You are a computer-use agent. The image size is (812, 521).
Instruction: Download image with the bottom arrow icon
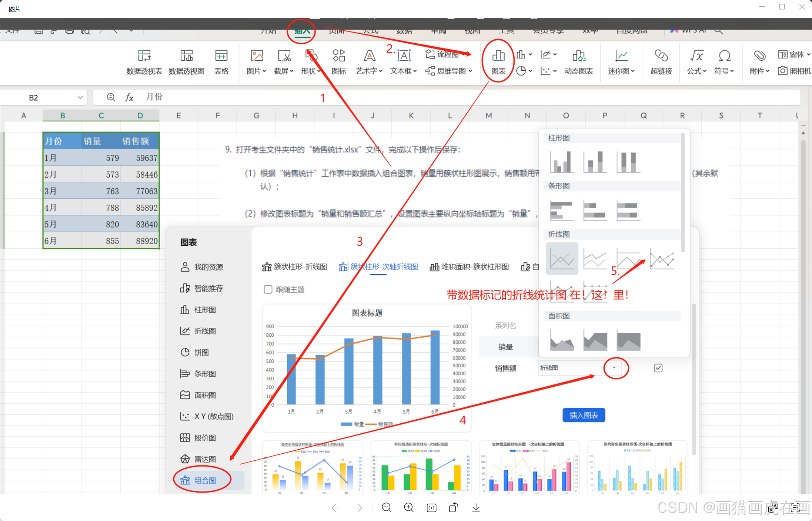point(476,508)
